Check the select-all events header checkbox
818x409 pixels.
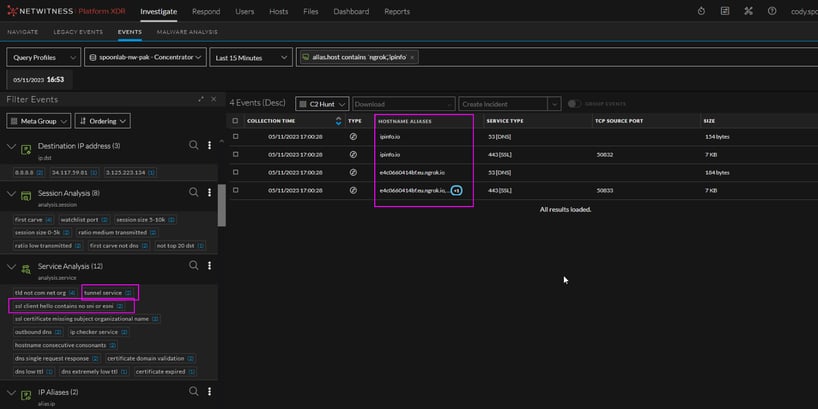click(235, 120)
